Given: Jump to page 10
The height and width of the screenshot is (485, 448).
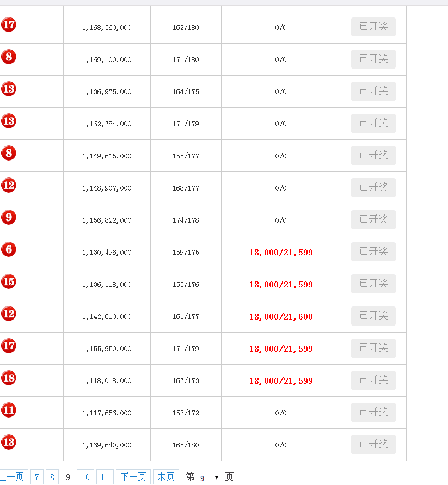Looking at the screenshot, I should click(x=85, y=477).
